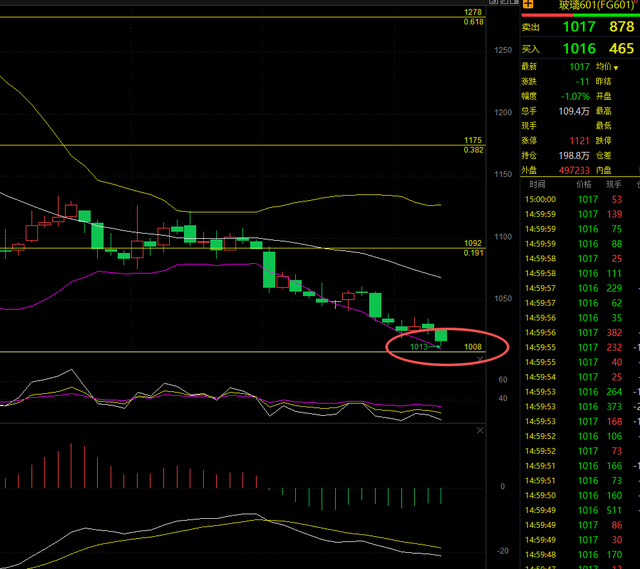This screenshot has height=569, width=640.
Task: Click the 1278 price level label
Action: click(473, 12)
